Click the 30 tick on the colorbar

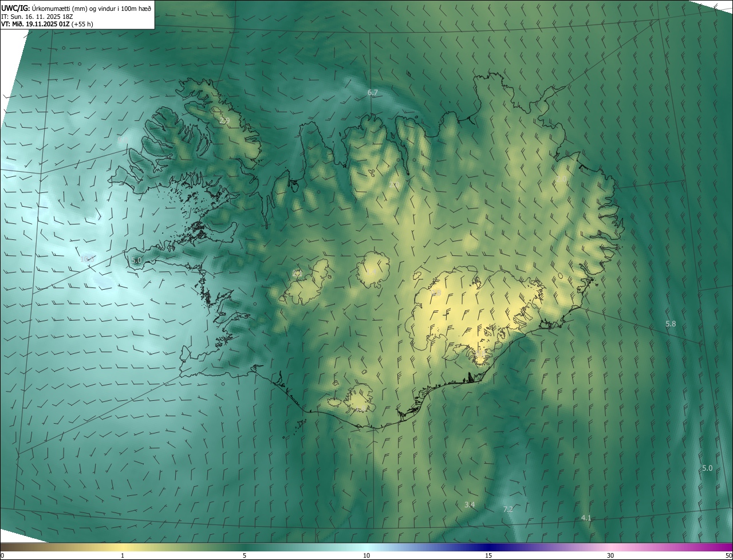click(x=610, y=555)
